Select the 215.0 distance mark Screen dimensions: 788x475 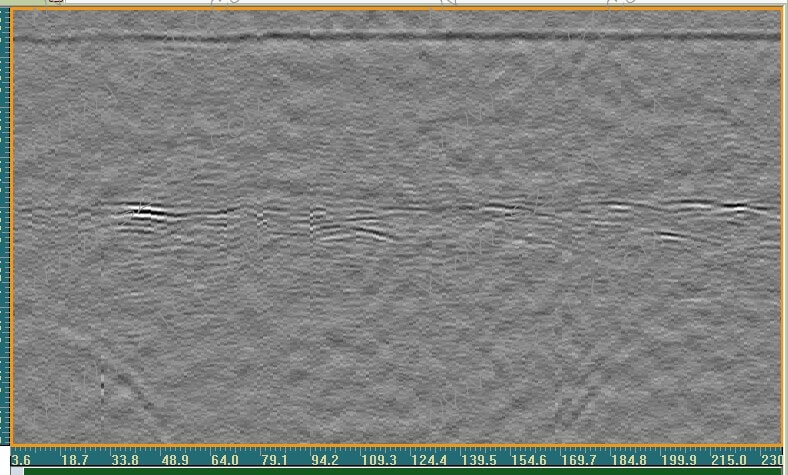click(x=729, y=459)
